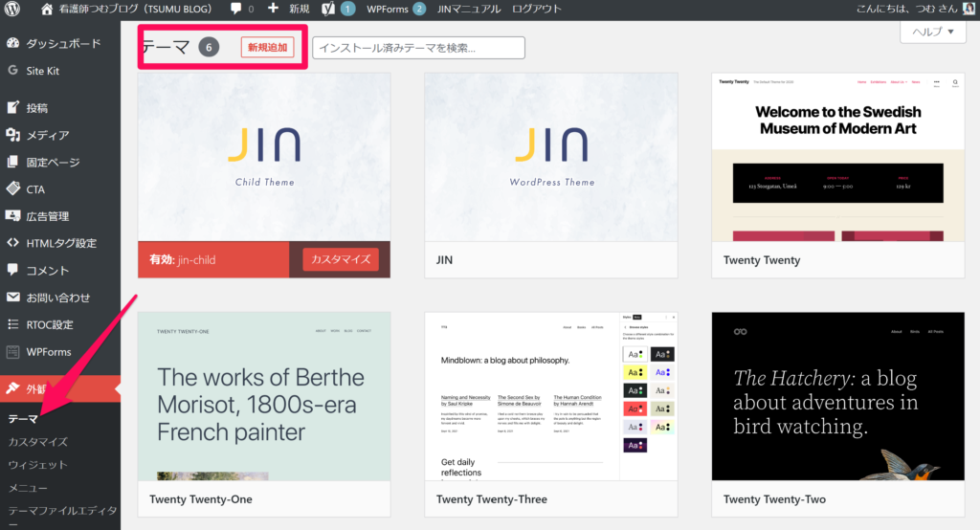Go to テーマ submenu item
980x530 pixels.
coord(23,419)
